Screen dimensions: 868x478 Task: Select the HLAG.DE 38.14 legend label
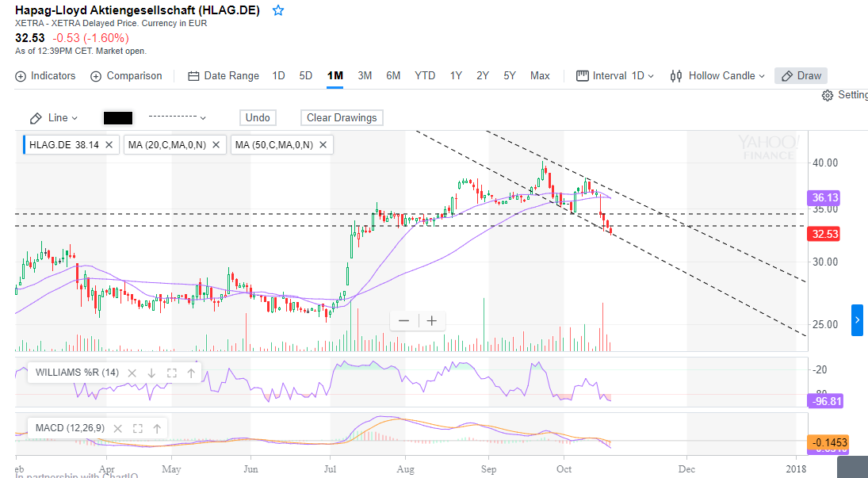[63, 144]
